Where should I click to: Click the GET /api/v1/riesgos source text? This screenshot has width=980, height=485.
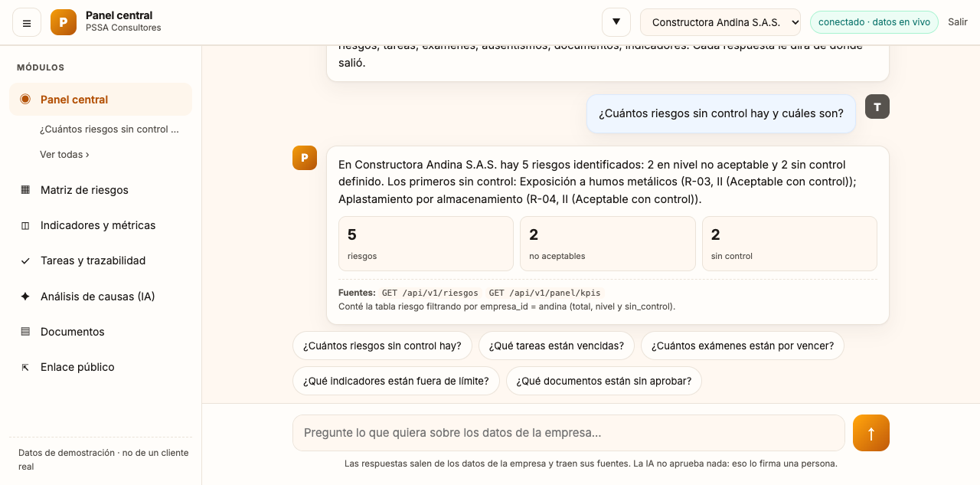[430, 293]
